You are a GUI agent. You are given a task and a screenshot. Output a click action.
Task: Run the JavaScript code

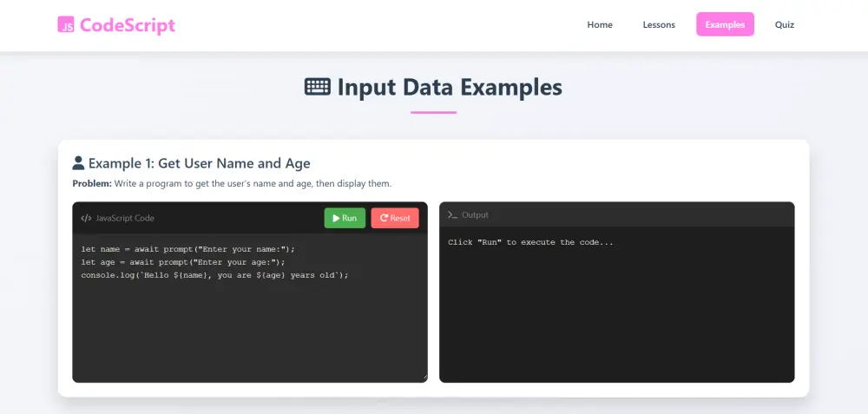coord(345,218)
